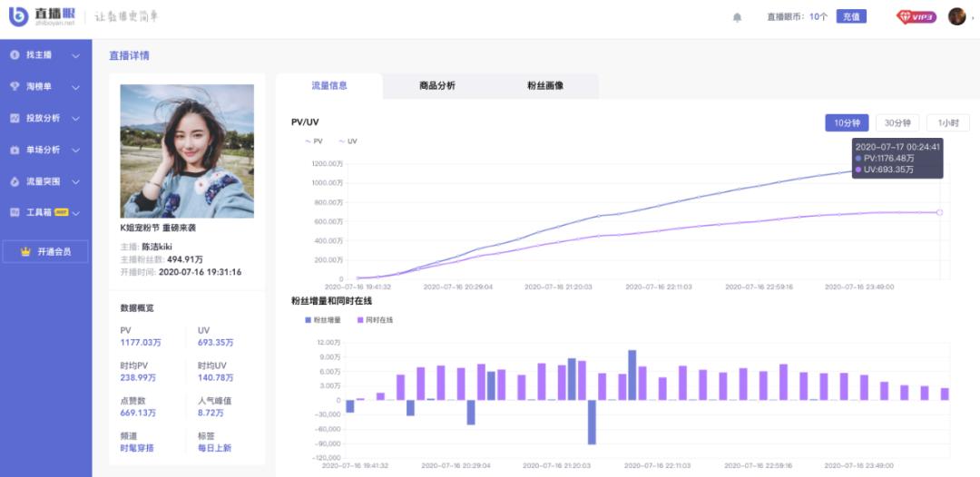This screenshot has width=980, height=477.
Task: Open dropdown arrow next to avatar
Action: (x=973, y=19)
